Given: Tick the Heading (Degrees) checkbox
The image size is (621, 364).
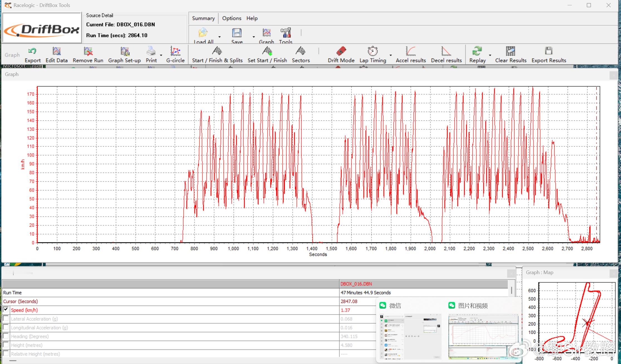Looking at the screenshot, I should click(6, 336).
